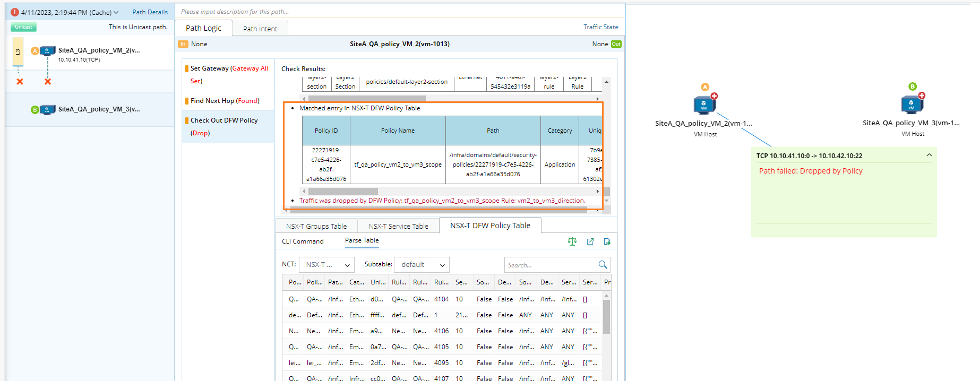
Task: Click the Cat... column header in parse table
Action: (x=356, y=282)
